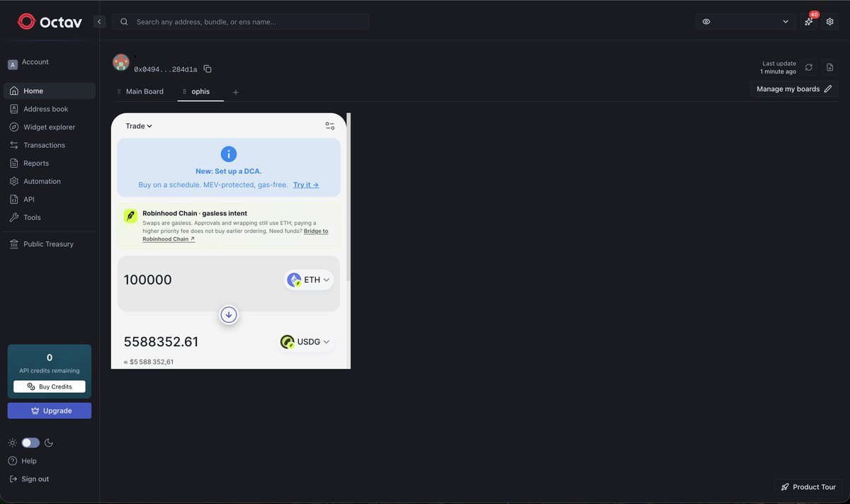Viewport: 850px width, 504px height.
Task: Click the blue info icon in the DCA banner
Action: tap(228, 154)
